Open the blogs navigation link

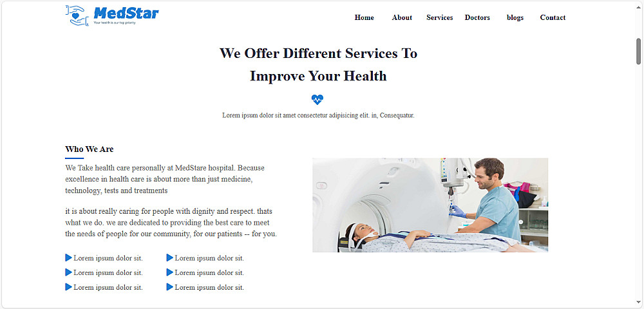click(x=515, y=17)
